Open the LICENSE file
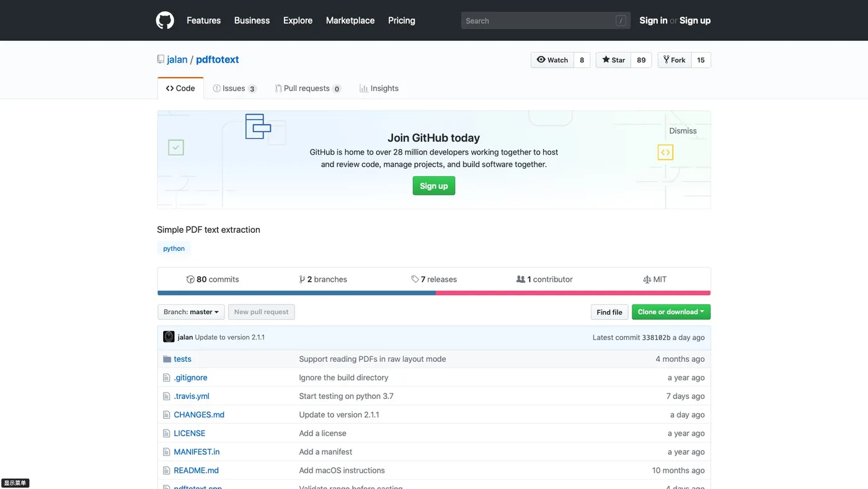868x489 pixels. [x=189, y=433]
